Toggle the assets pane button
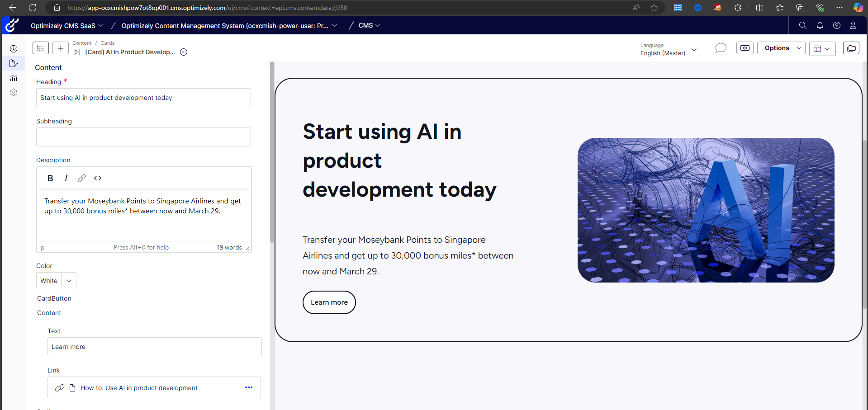This screenshot has width=868, height=410. point(851,48)
